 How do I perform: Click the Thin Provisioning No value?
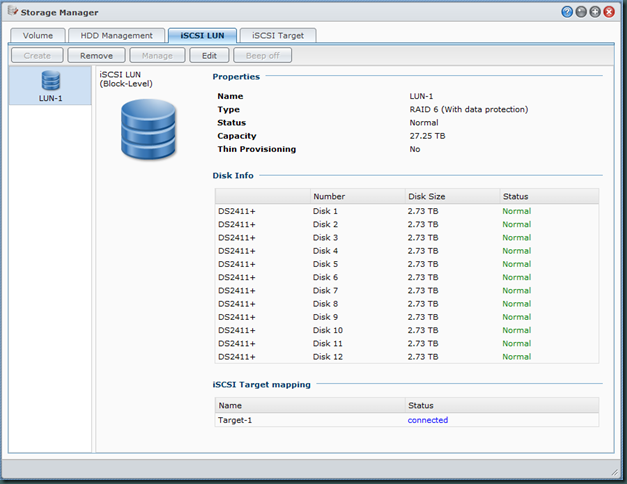[415, 149]
